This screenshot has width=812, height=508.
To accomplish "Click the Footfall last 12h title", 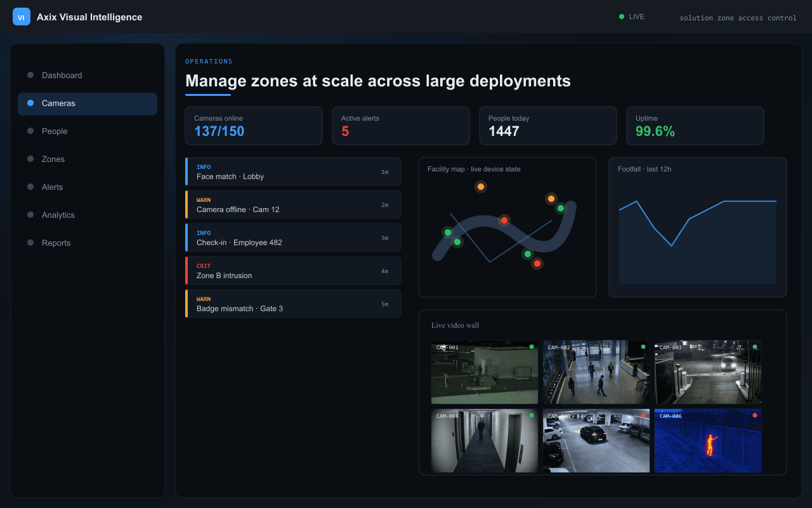I will click(645, 169).
